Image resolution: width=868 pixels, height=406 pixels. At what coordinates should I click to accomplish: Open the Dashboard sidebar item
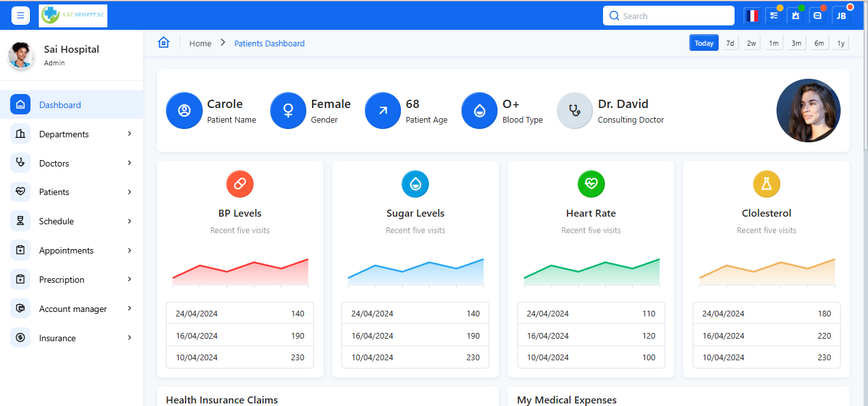click(x=60, y=105)
